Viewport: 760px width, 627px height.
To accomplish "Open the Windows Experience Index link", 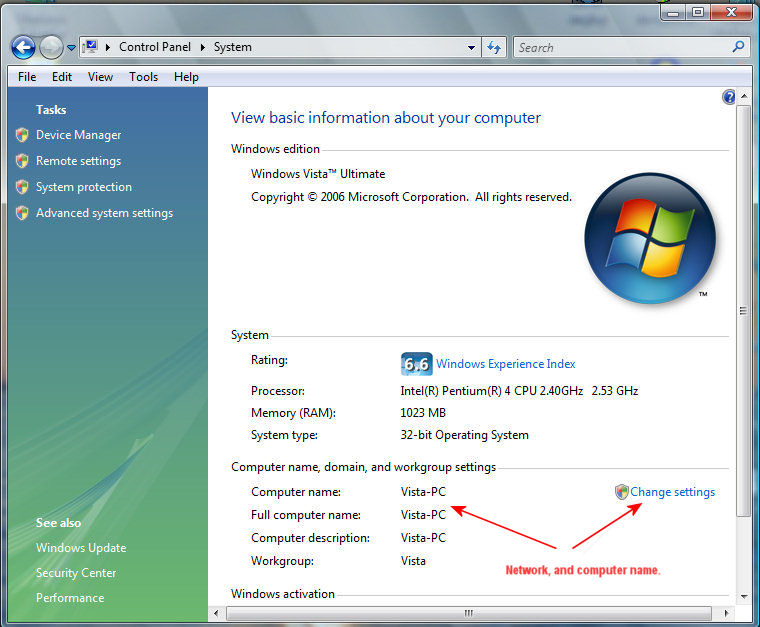I will [505, 364].
